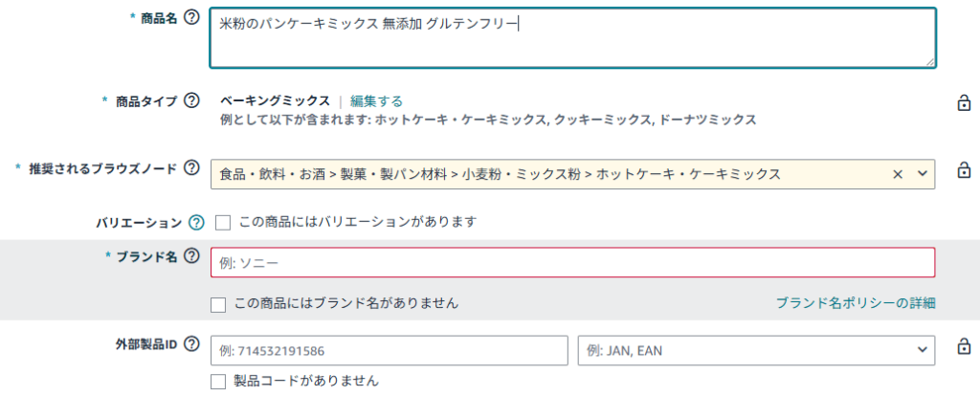The height and width of the screenshot is (396, 980).
Task: Expand the browse node dropdown arrow
Action: pyautogui.click(x=922, y=174)
